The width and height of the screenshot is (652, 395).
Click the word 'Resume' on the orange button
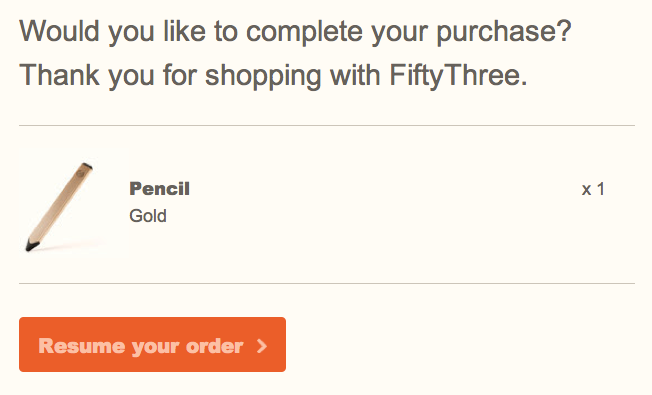pyautogui.click(x=82, y=346)
